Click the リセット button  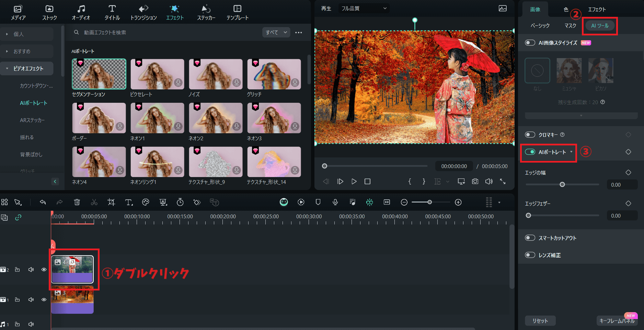(x=540, y=320)
